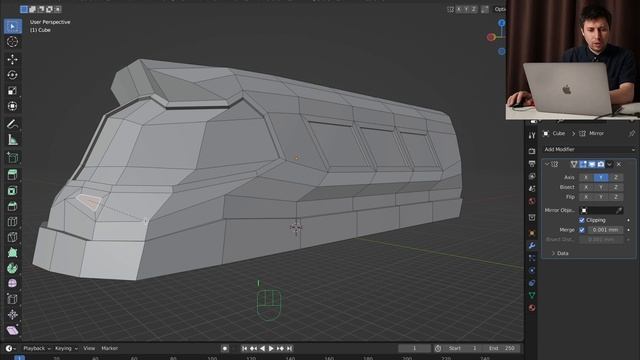Choose the Knife tool

(x=13, y=237)
